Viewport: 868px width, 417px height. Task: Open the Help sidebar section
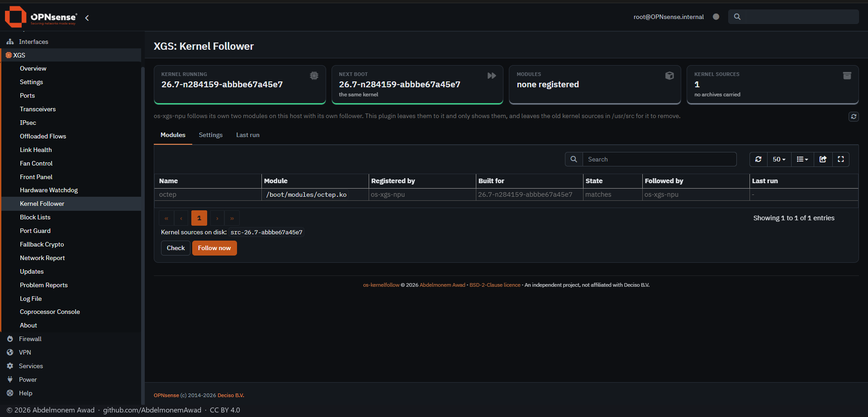71,393
